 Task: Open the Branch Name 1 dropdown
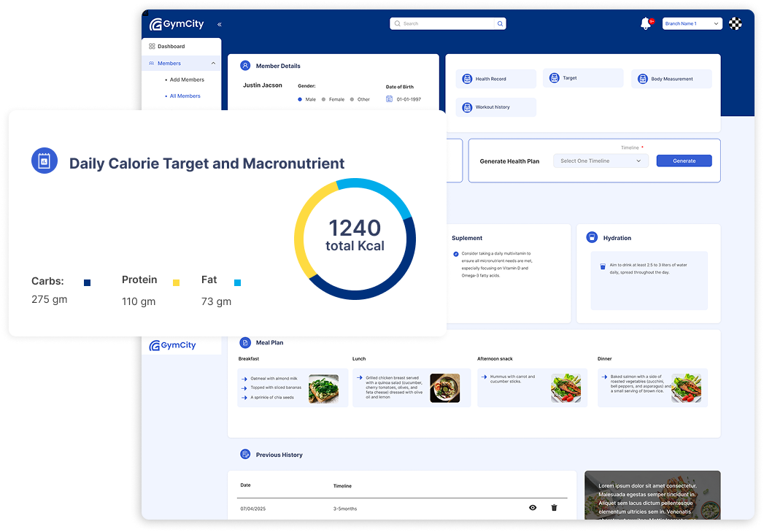tap(692, 24)
